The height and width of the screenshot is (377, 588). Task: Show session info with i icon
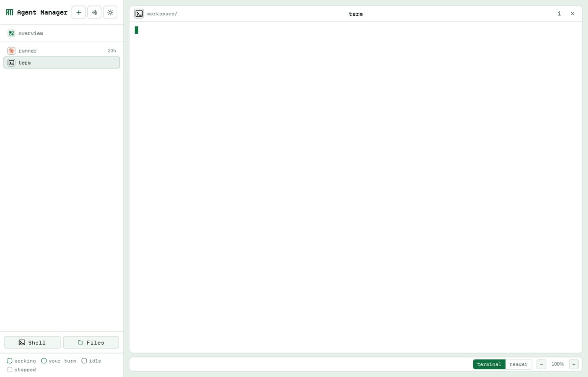pos(559,14)
